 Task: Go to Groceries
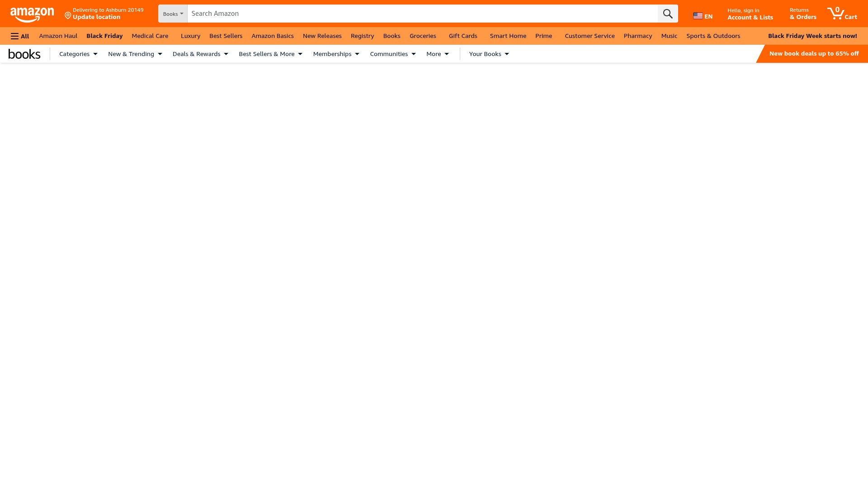423,36
